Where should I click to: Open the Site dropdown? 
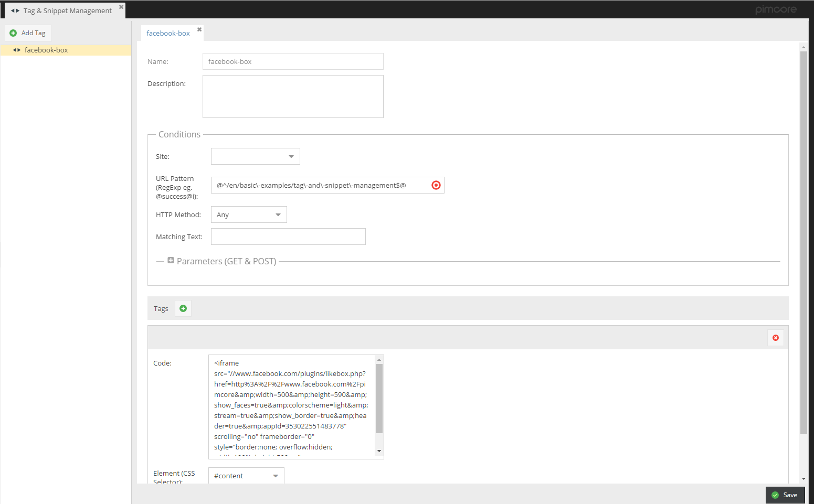[291, 156]
